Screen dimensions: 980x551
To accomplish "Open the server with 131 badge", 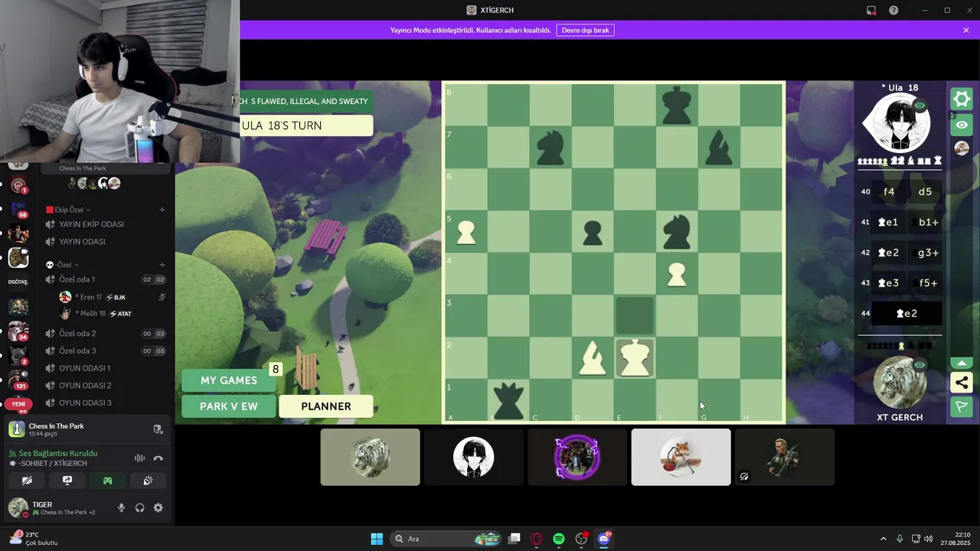I will 18,379.
